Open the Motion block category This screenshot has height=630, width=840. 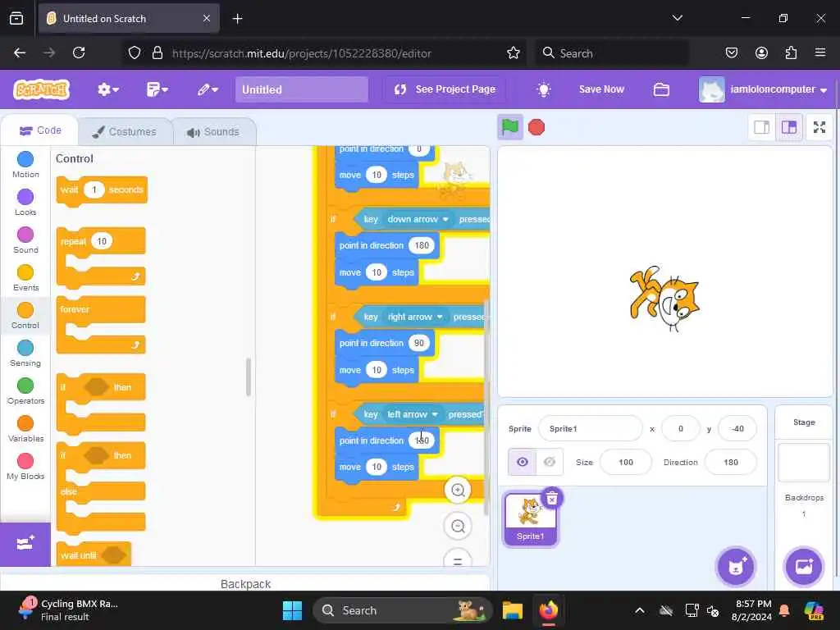point(25,164)
